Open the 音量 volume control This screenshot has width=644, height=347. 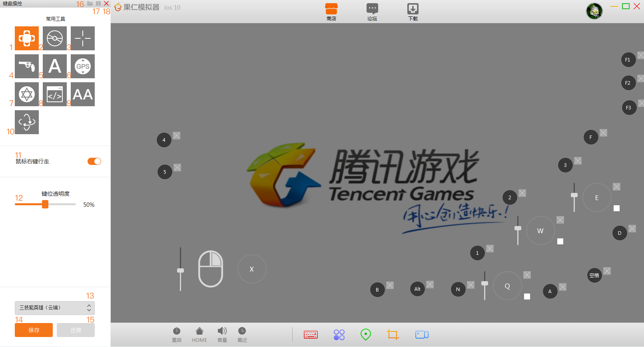[x=222, y=335]
